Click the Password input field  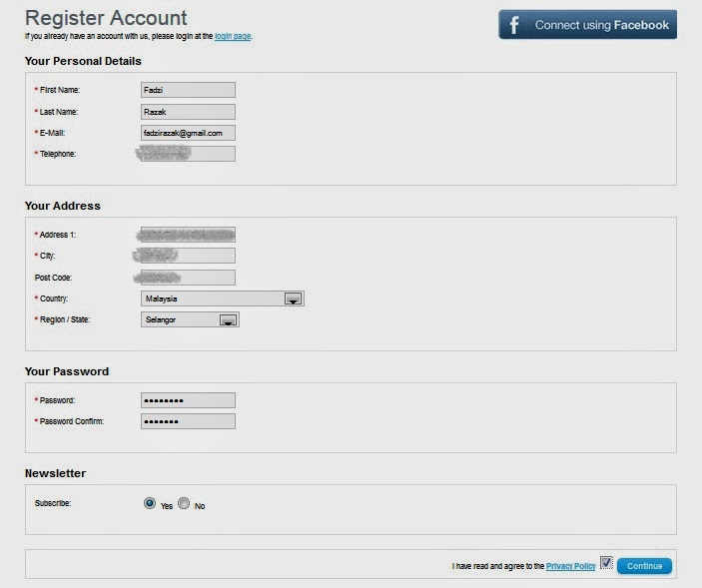click(188, 400)
